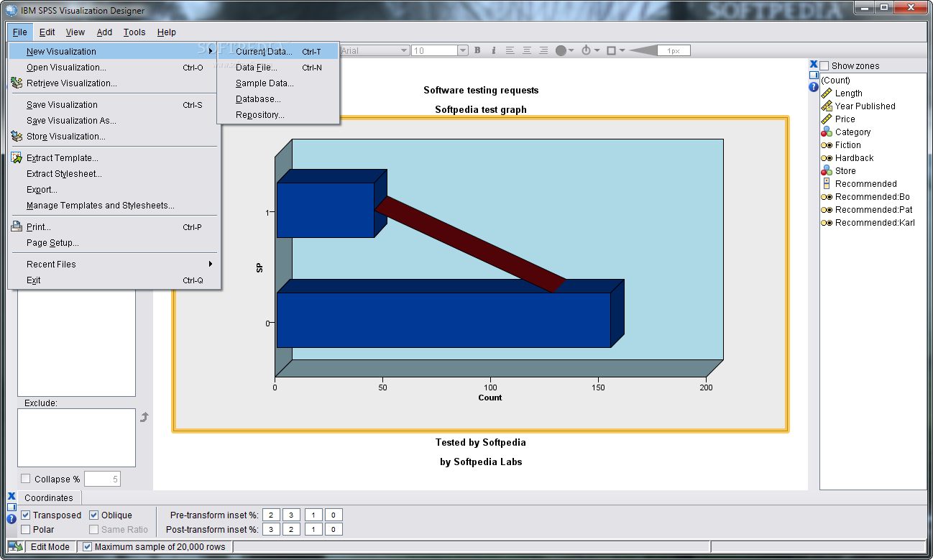This screenshot has height=560, width=933.
Task: Toggle italic text formatting
Action: click(493, 50)
